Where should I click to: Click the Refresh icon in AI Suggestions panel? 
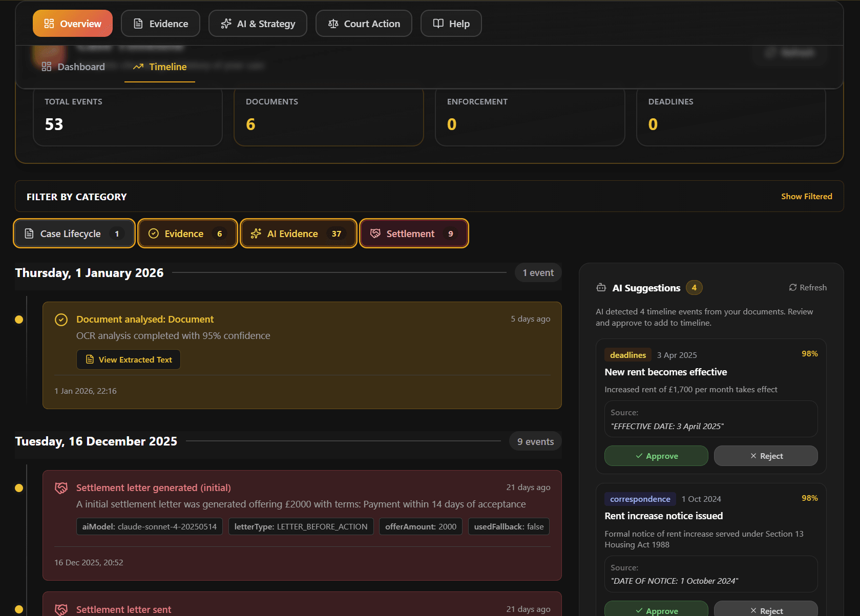(792, 287)
